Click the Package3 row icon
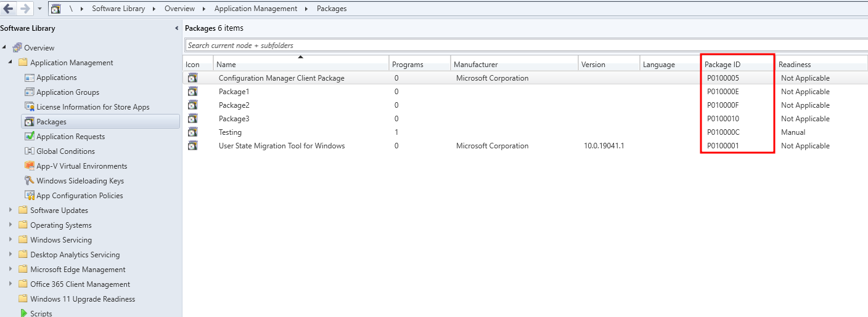This screenshot has width=868, height=317. tap(193, 119)
